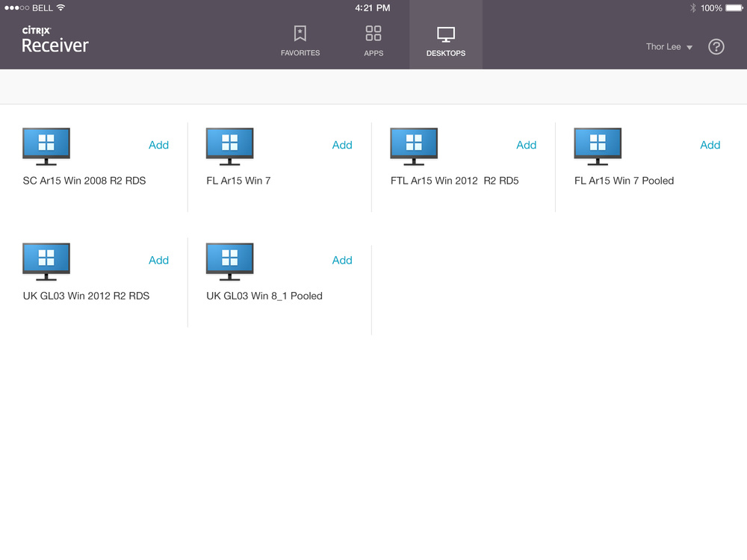Select the UK GL03 Win 8_1 Pooled desktop icon
The image size is (747, 560).
point(229,260)
